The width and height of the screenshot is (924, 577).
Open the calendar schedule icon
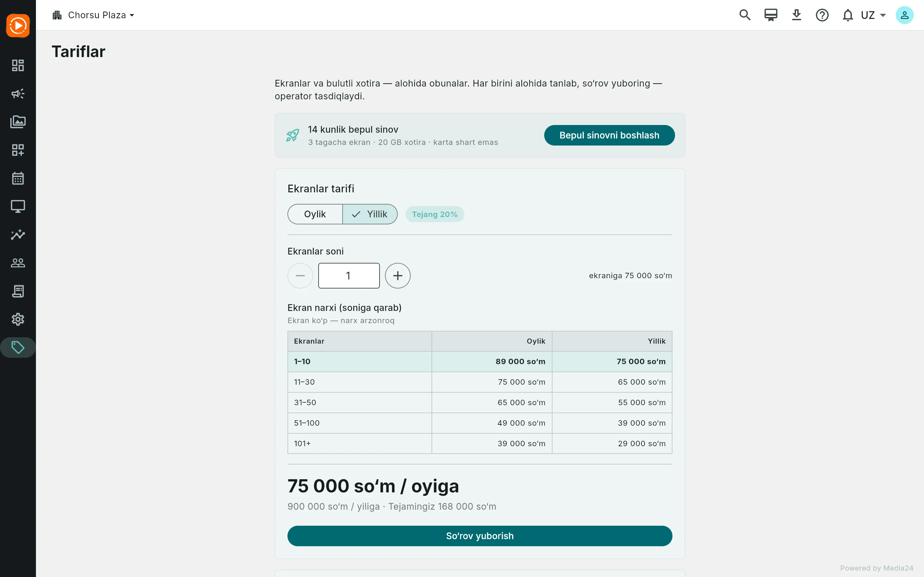[18, 178]
